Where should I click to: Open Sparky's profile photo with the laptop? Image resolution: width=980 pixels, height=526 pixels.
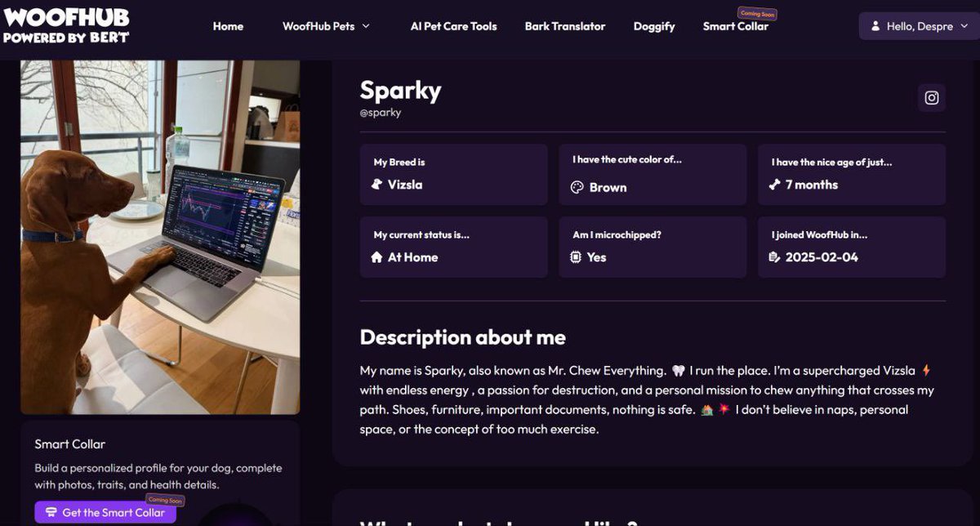click(x=160, y=237)
